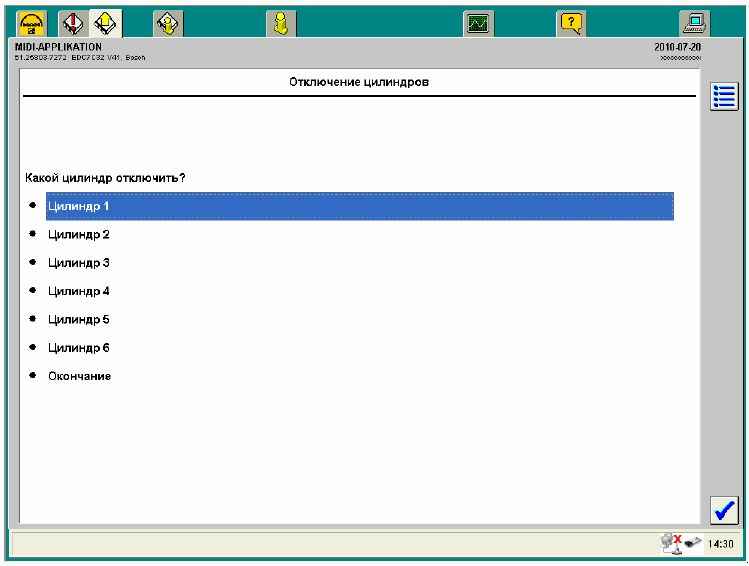The width and height of the screenshot is (749, 566).
Task: Click the yellow diamond down-arrow icon
Action: coord(106,21)
